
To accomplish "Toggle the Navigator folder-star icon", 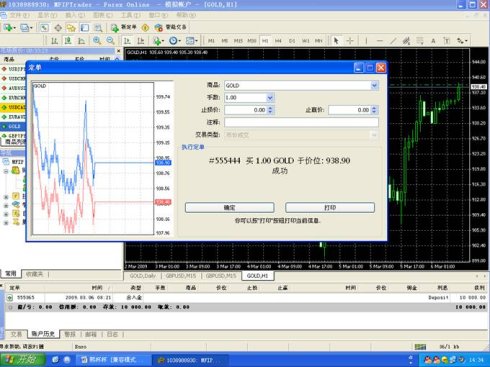I will tap(71, 28).
